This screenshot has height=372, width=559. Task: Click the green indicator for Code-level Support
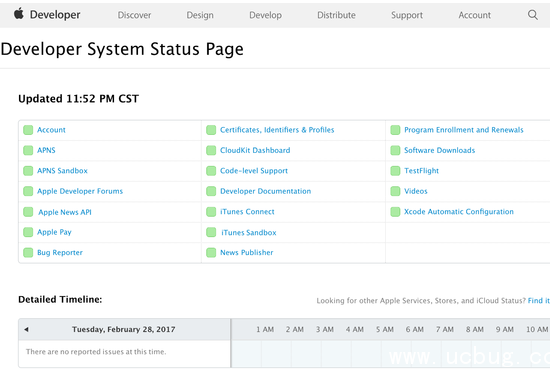point(211,171)
